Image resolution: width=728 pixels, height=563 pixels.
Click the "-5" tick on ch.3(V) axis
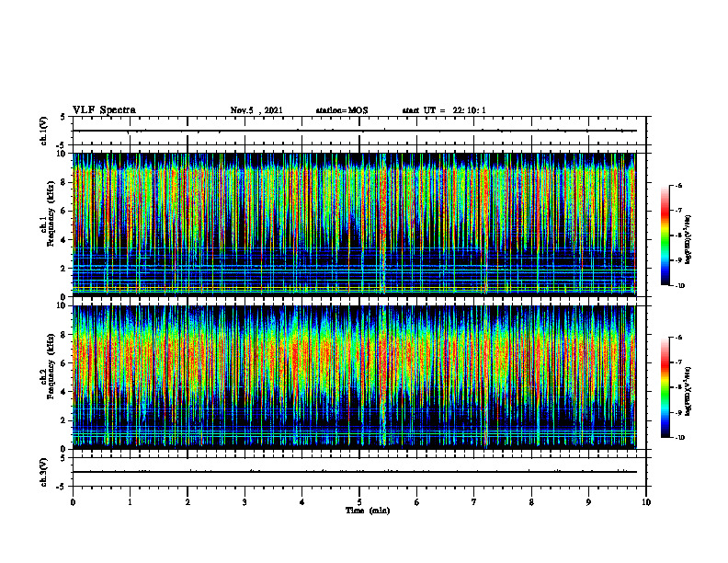[62, 487]
